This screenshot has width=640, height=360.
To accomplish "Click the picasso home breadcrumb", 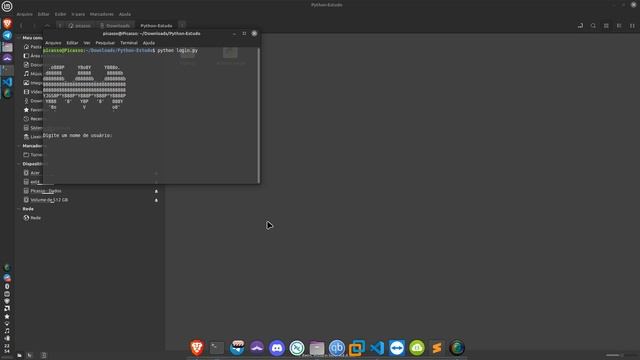I will [x=80, y=26].
